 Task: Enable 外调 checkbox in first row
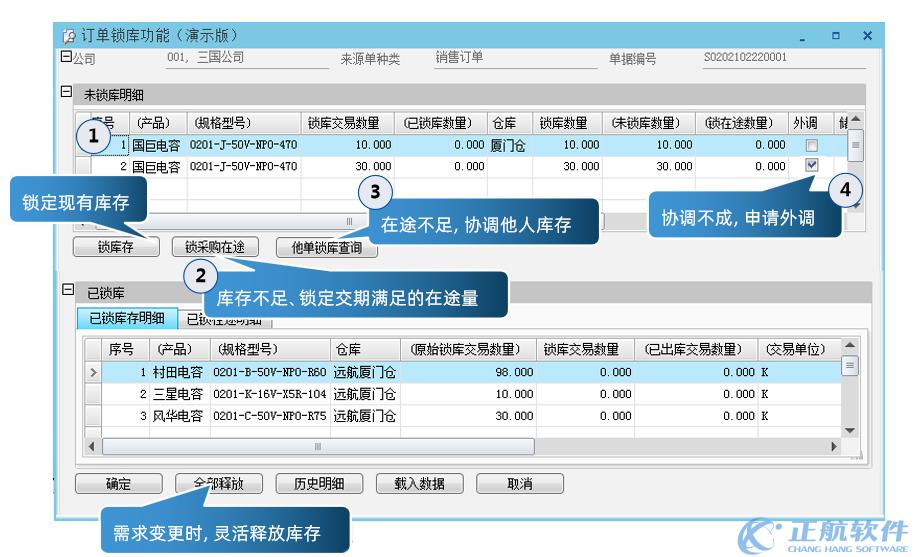pos(811,146)
